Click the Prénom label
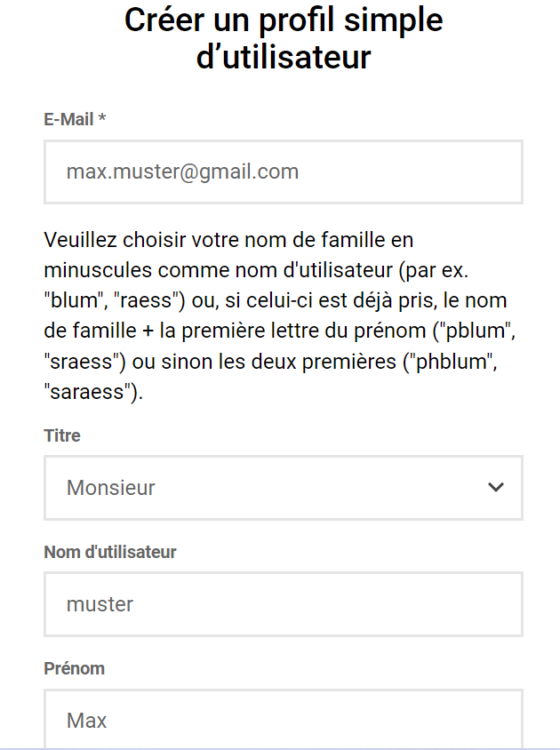 pos(74,668)
